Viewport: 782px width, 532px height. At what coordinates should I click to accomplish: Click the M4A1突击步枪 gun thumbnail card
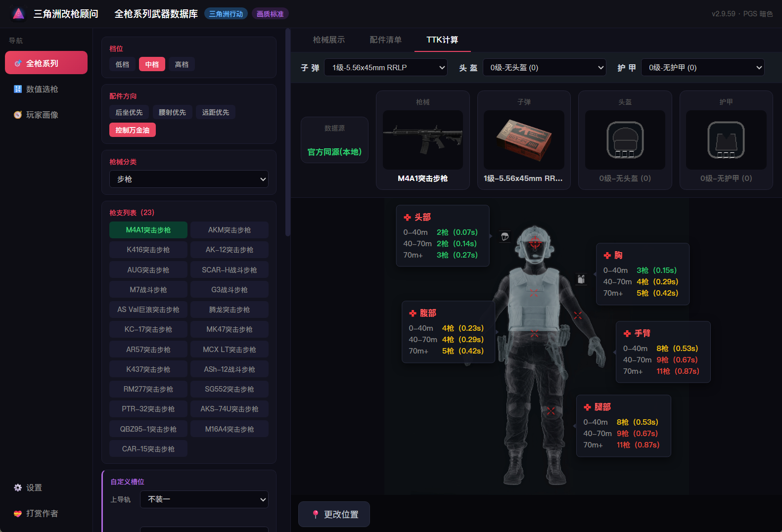click(423, 140)
